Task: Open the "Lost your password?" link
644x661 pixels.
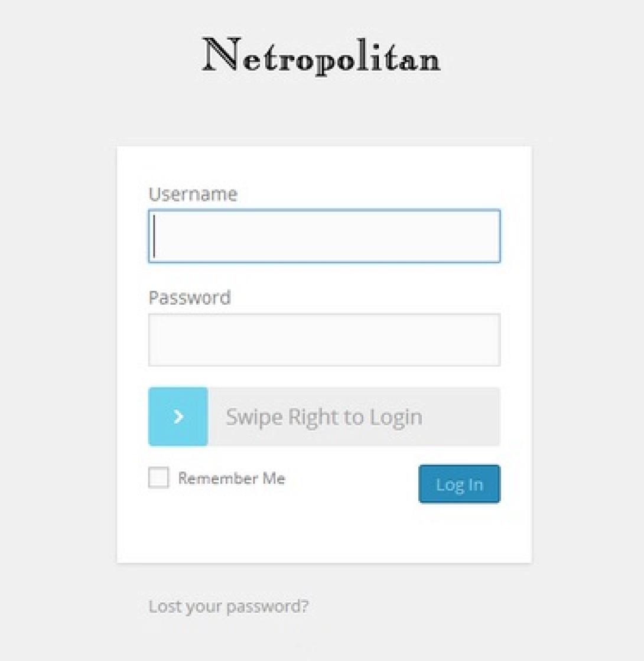Action: 228,607
